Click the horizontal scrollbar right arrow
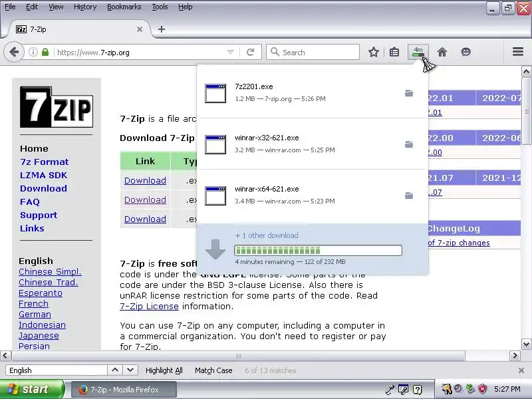 point(515,356)
